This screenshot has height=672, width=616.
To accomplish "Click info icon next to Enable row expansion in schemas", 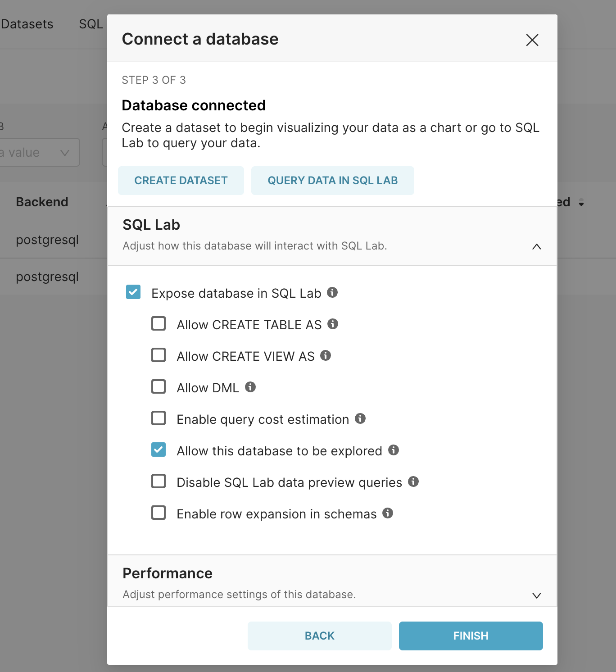I will coord(387,513).
